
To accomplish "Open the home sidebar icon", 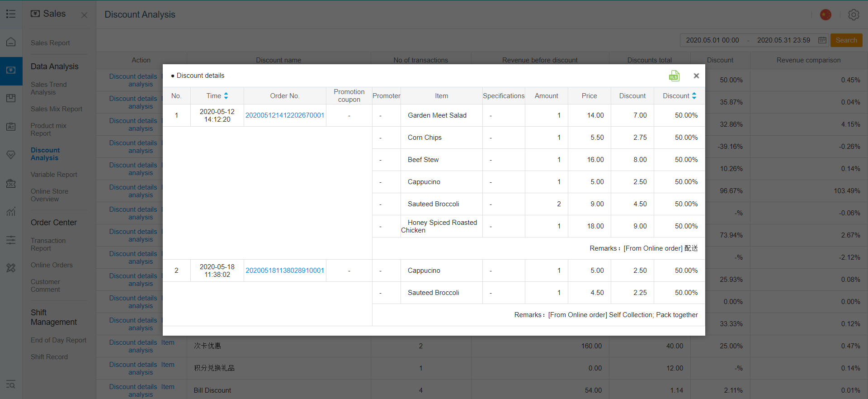I will coord(11,42).
